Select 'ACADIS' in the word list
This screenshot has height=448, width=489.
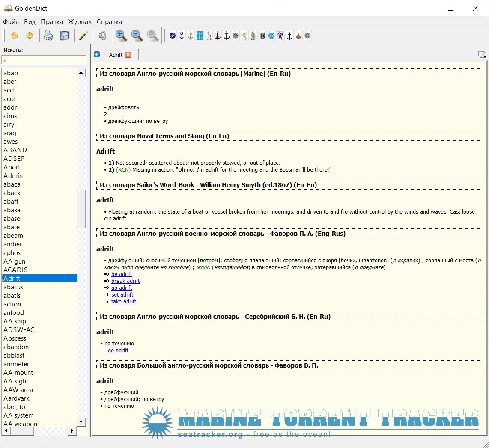39,270
